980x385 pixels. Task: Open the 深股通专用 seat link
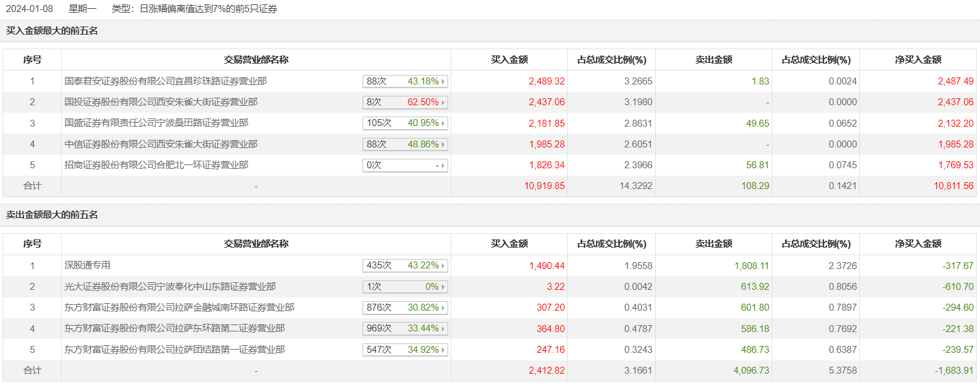[x=87, y=266]
